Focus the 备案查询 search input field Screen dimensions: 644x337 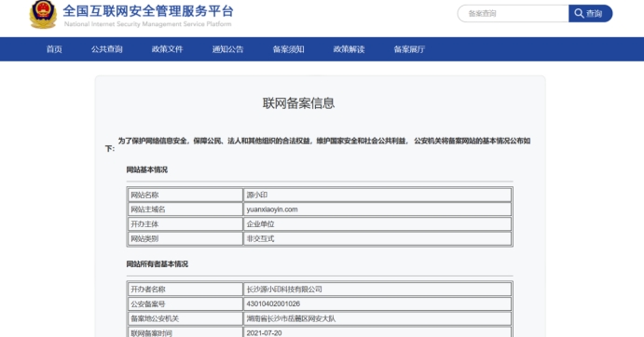pos(513,14)
